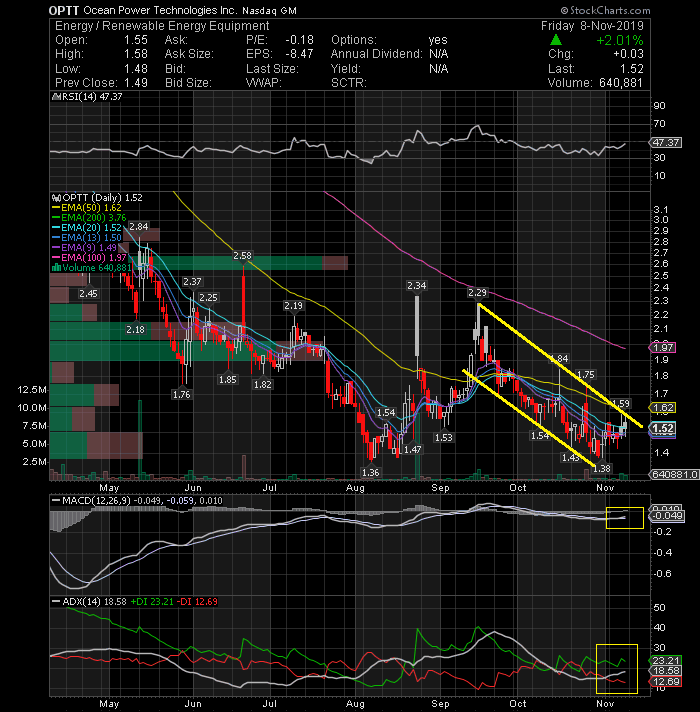The width and height of the screenshot is (700, 712).
Task: Click the -0.049 MACD axis tag
Action: [x=667, y=516]
